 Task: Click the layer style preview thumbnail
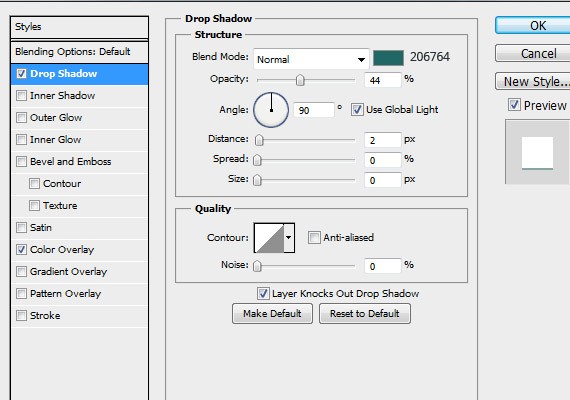tap(537, 153)
